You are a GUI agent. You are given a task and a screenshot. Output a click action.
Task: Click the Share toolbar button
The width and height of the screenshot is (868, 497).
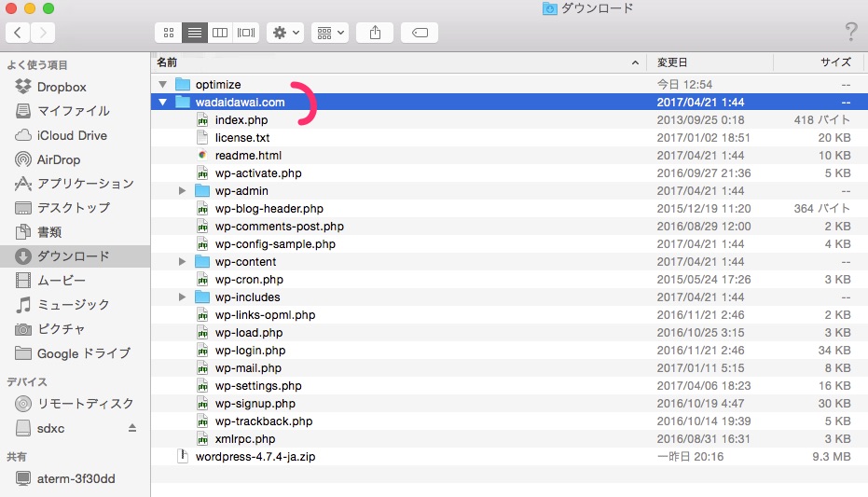[x=375, y=33]
